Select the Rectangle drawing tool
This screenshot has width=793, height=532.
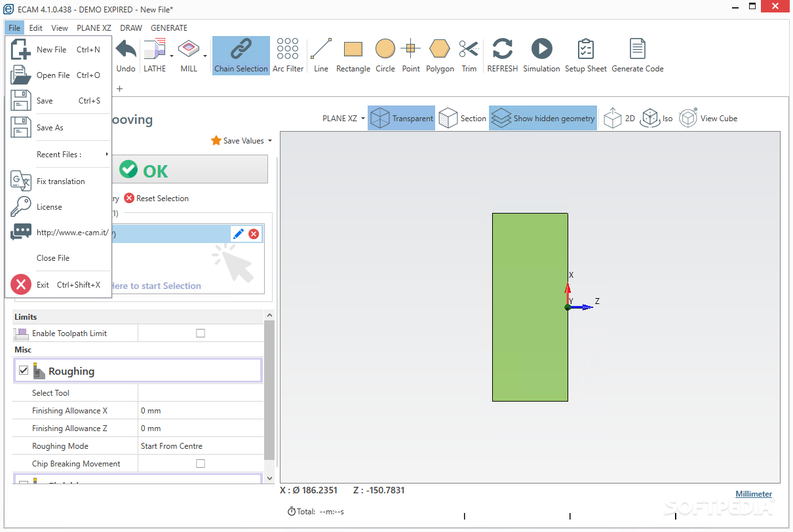(353, 56)
